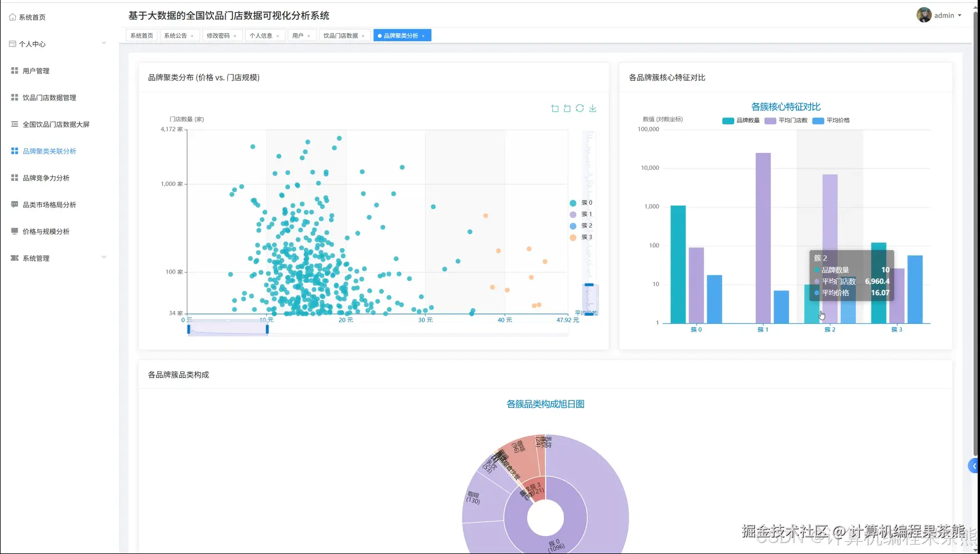Close the 个人信息 tab

pyautogui.click(x=278, y=36)
